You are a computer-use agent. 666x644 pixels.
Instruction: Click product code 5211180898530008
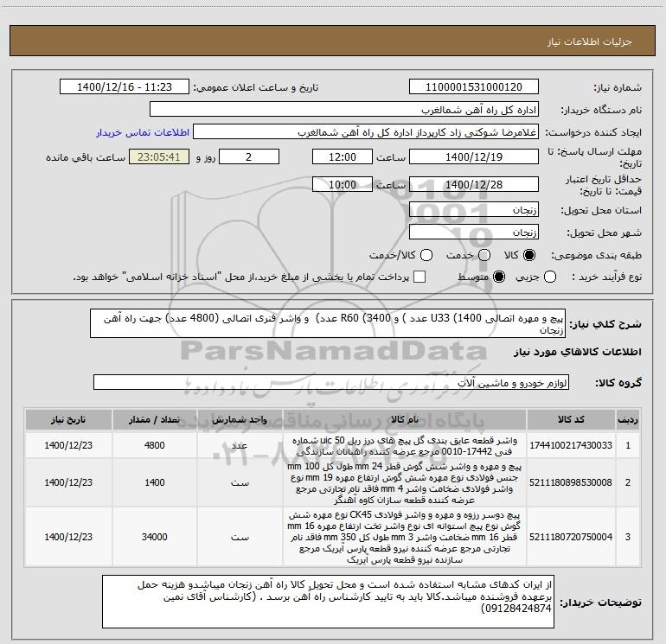571,482
